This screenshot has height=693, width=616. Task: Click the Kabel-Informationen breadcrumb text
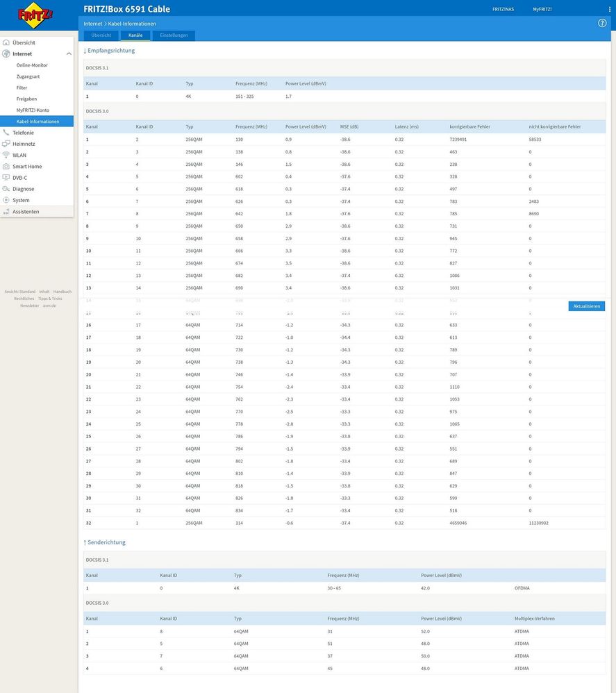point(132,24)
